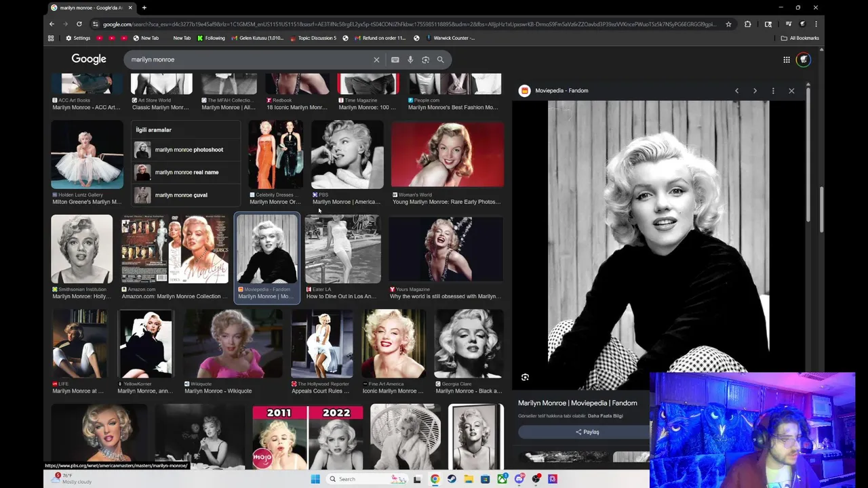Select related search marilyn monroe real name
The height and width of the screenshot is (488, 868).
[x=186, y=172]
